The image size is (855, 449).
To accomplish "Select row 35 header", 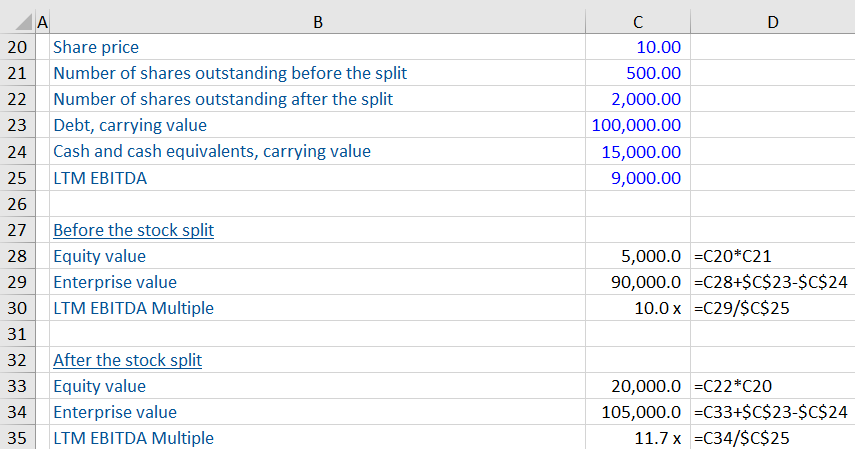I will 16,438.
